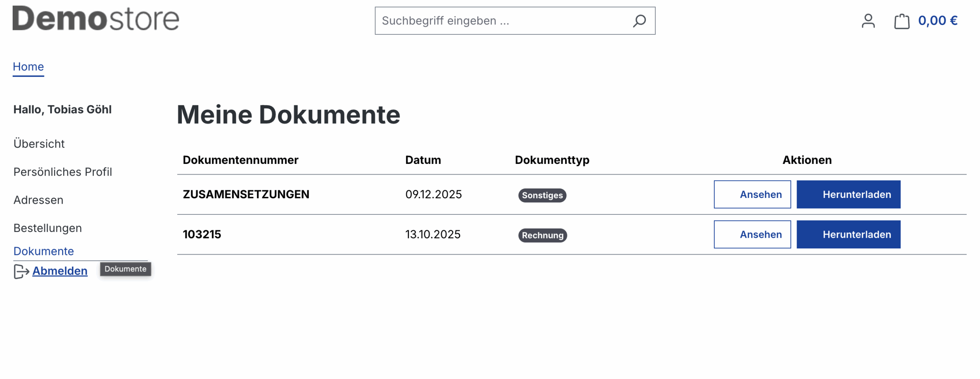Viewport: 980px width, 379px height.
Task: Click the Demostore logo
Action: coord(96,18)
